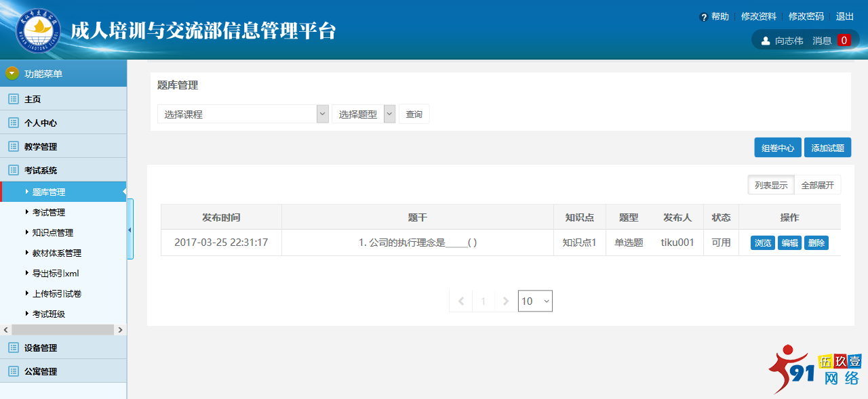Collapse the 功能菜单 panel via its green arrow
The width and height of the screenshot is (868, 399).
coord(11,72)
